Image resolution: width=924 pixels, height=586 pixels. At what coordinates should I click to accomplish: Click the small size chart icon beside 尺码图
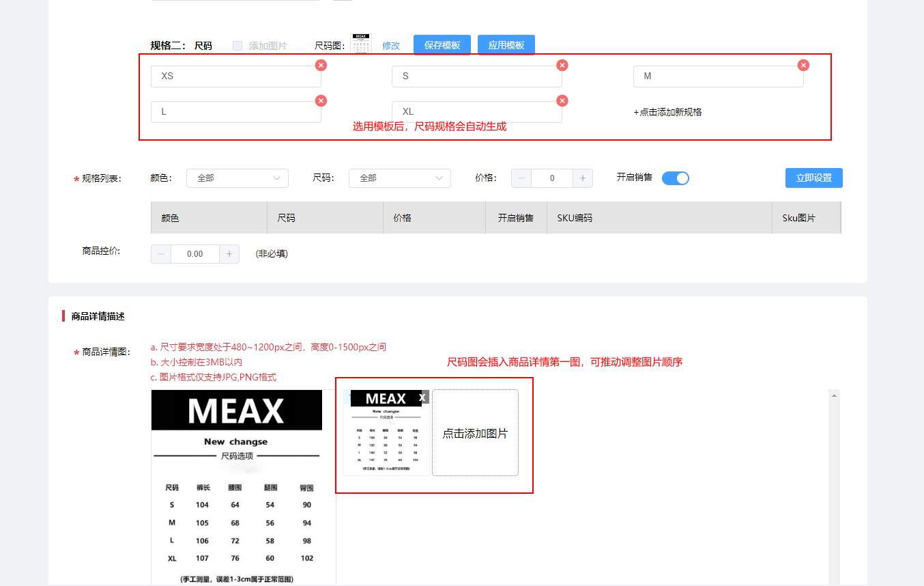point(362,43)
